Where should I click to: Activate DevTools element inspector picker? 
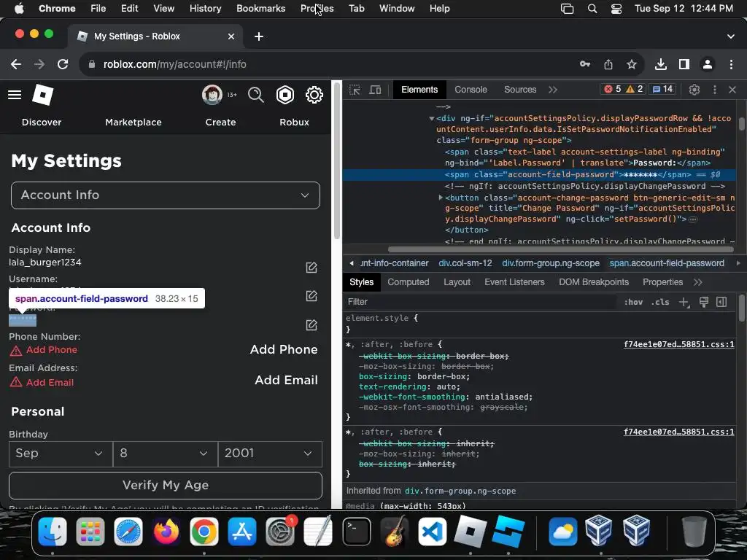tap(355, 90)
